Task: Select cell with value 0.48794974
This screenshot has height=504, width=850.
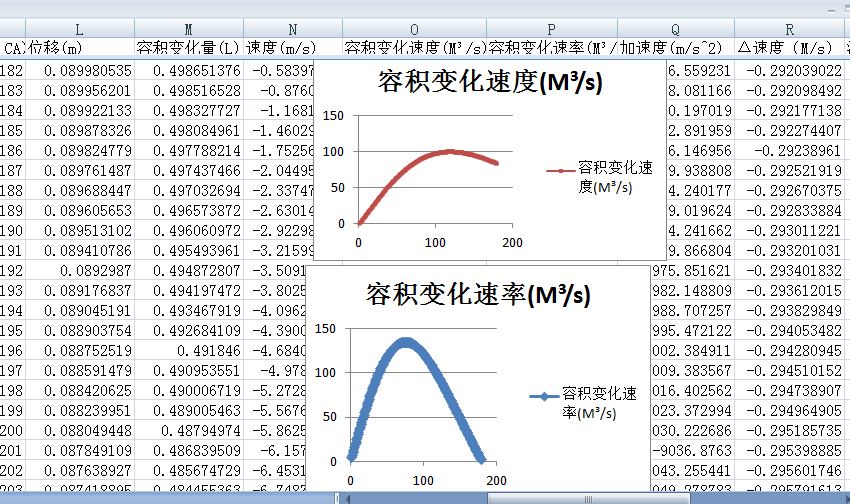Action: (189, 431)
